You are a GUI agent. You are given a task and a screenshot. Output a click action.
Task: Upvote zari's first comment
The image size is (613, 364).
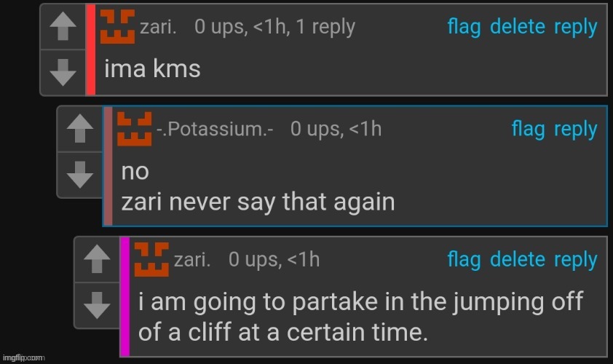64,28
